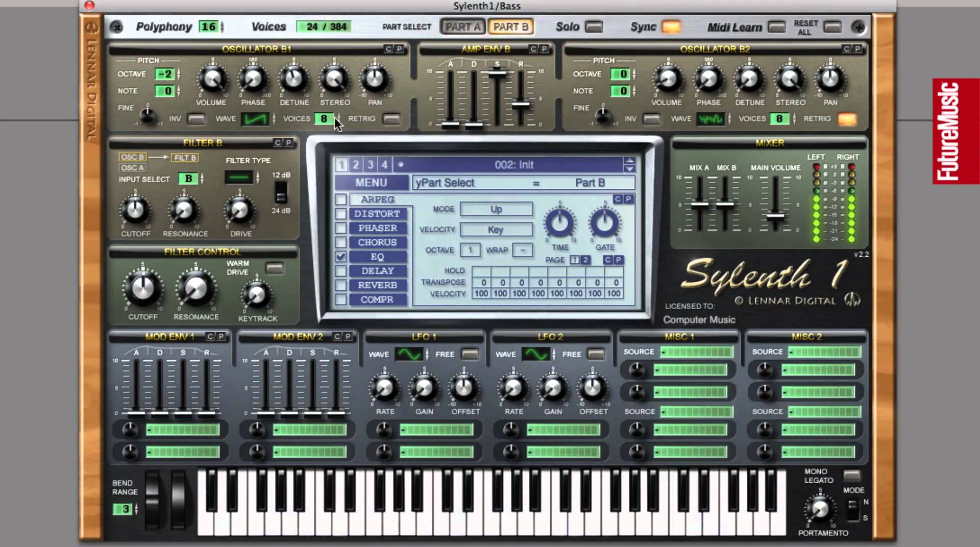This screenshot has width=980, height=547.
Task: Open the Arpeggiator Mode dropdown
Action: coord(496,209)
